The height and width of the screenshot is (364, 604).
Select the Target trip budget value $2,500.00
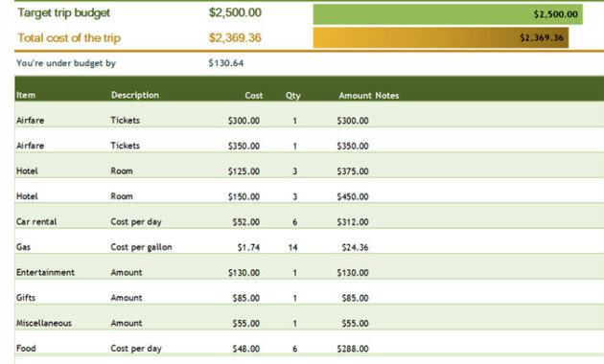tap(235, 12)
